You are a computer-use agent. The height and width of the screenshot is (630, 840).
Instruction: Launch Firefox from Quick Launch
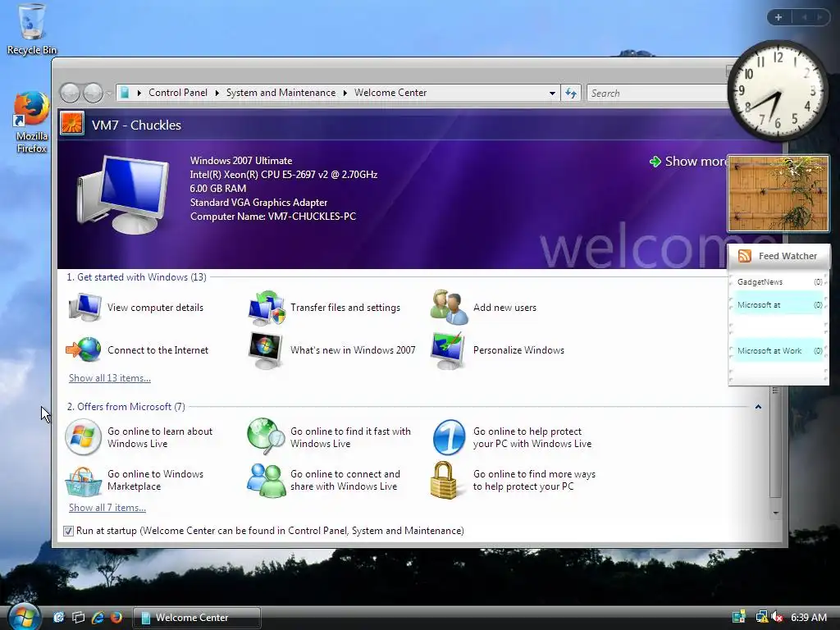pyautogui.click(x=116, y=617)
